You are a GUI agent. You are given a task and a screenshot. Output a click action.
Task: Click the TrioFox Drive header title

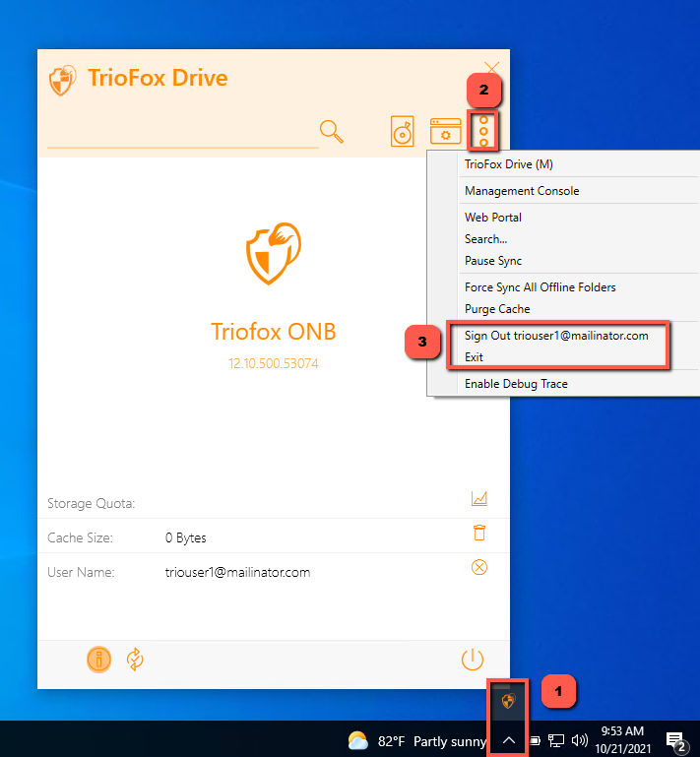click(158, 78)
